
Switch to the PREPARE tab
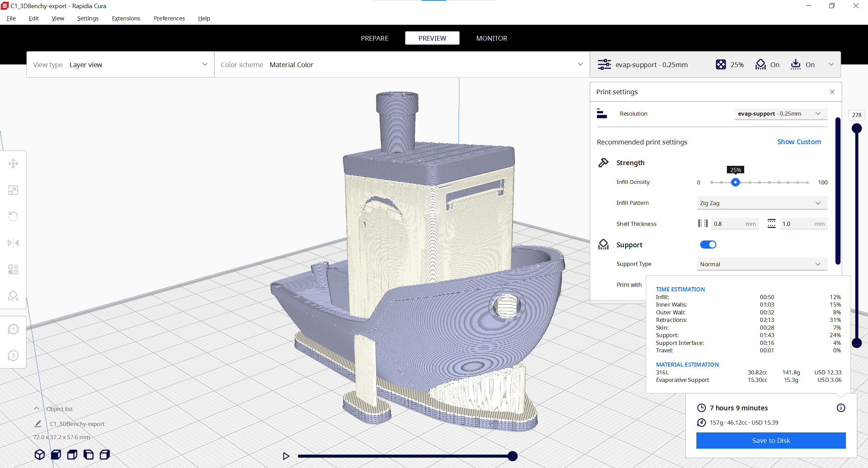(x=374, y=38)
